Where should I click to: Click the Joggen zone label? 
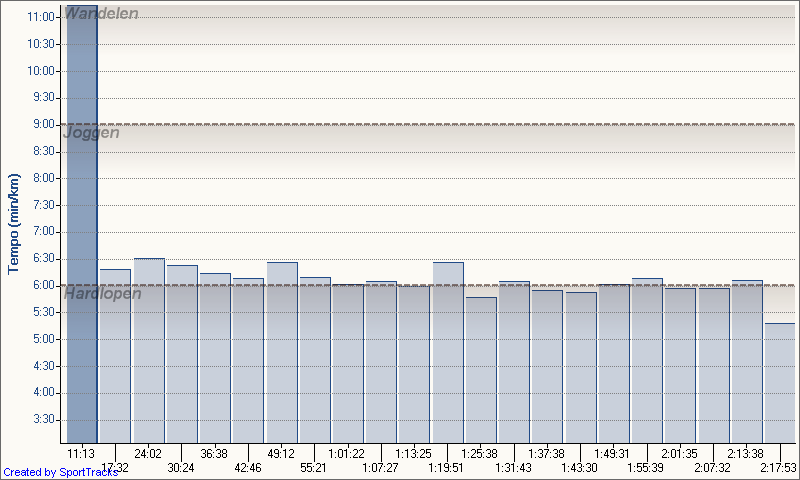tap(91, 133)
